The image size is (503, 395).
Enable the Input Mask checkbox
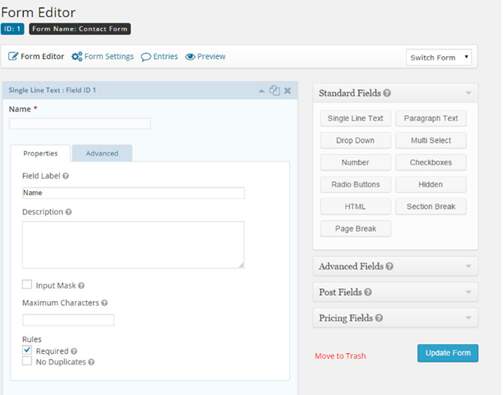coord(27,284)
